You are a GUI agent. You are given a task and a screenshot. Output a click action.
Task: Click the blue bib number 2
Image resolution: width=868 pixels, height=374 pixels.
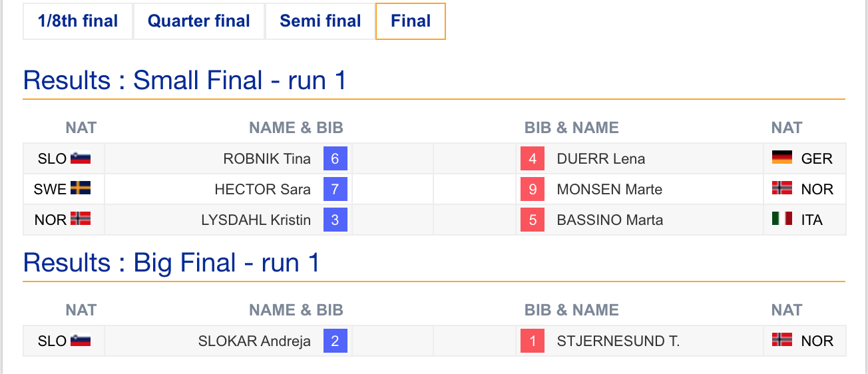click(335, 341)
